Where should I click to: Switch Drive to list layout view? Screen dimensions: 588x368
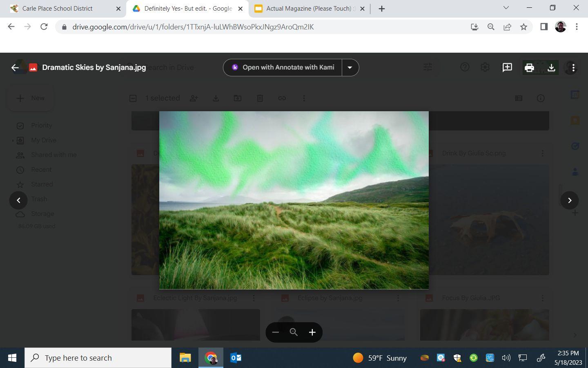click(x=519, y=98)
